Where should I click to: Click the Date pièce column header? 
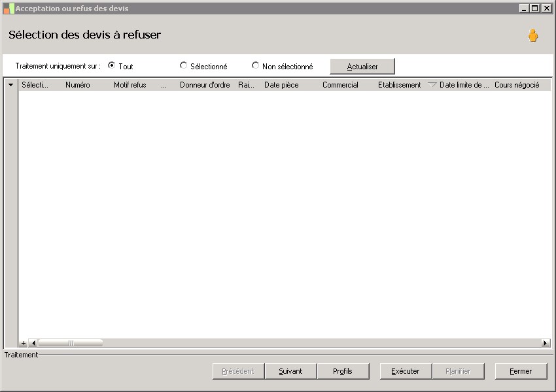(281, 85)
